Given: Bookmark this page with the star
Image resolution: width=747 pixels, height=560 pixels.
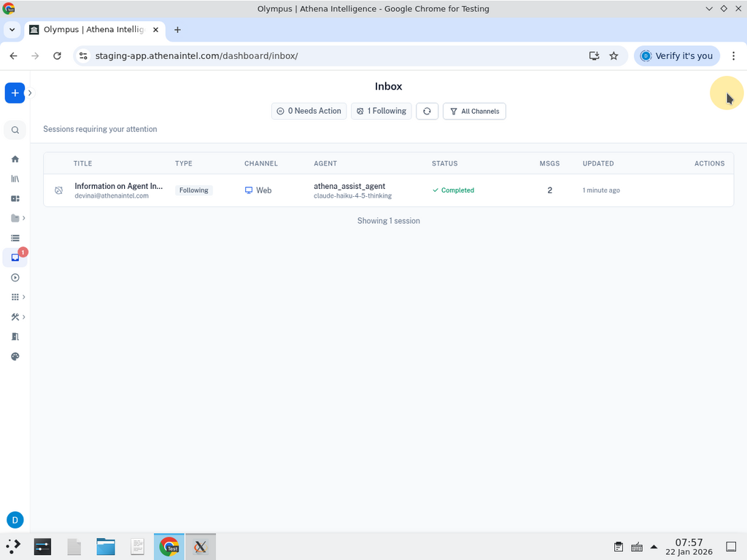Looking at the screenshot, I should tap(614, 55).
